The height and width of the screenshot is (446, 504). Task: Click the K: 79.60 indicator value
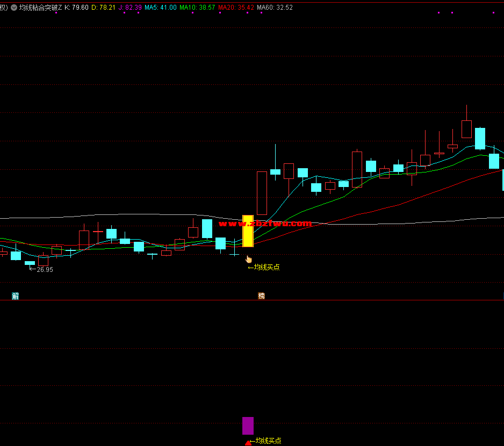[76, 8]
